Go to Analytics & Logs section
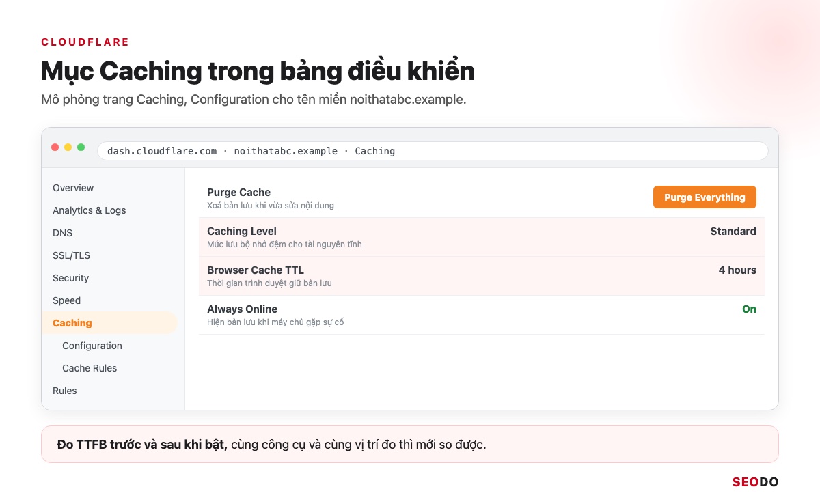Viewport: 820px width, 504px height. click(90, 210)
